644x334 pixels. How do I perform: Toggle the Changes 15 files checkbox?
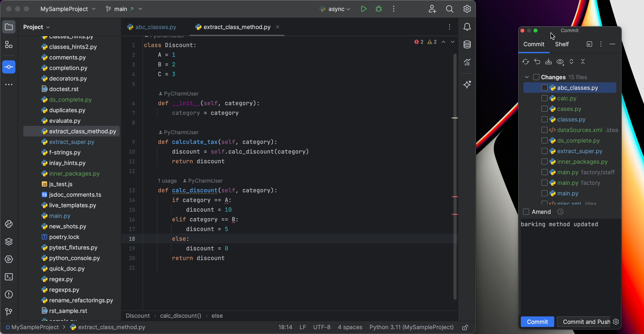[x=536, y=77]
